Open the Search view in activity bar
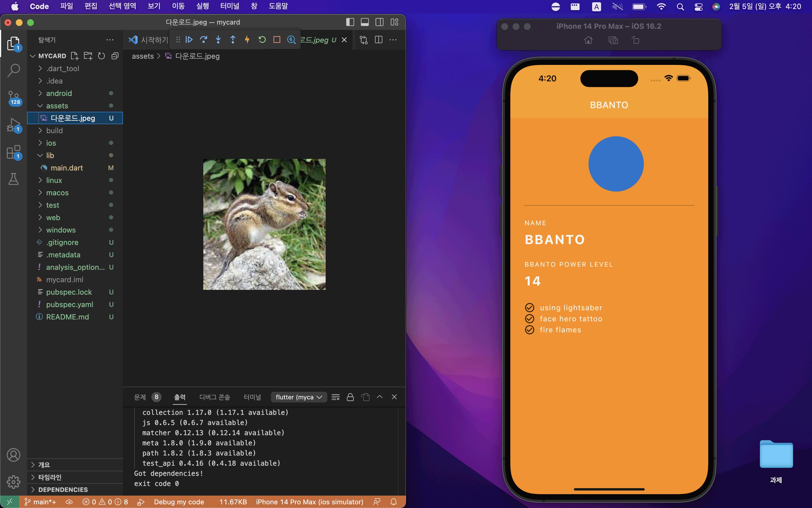Image resolution: width=812 pixels, height=508 pixels. 14,71
